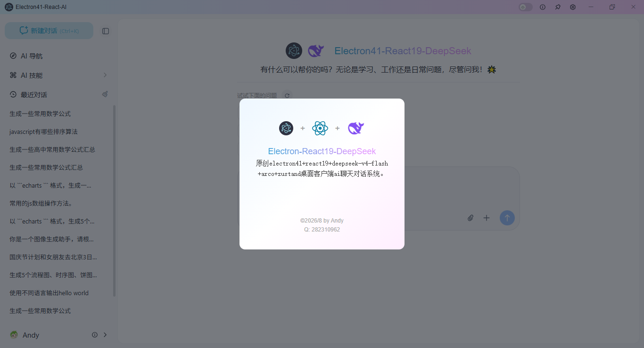Open the info icon in the title bar
This screenshot has width=644, height=348.
point(543,7)
